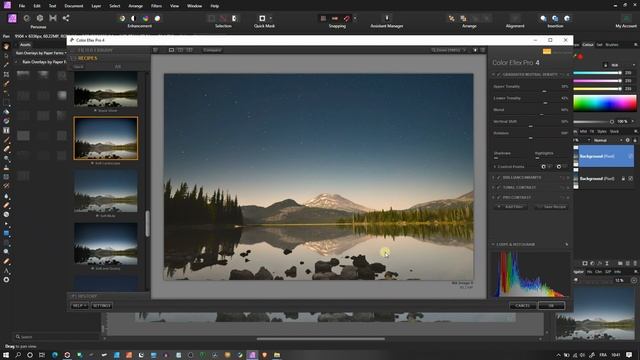The image size is (640, 360).
Task: Click the Help button in Color Efex
Action: click(x=79, y=306)
